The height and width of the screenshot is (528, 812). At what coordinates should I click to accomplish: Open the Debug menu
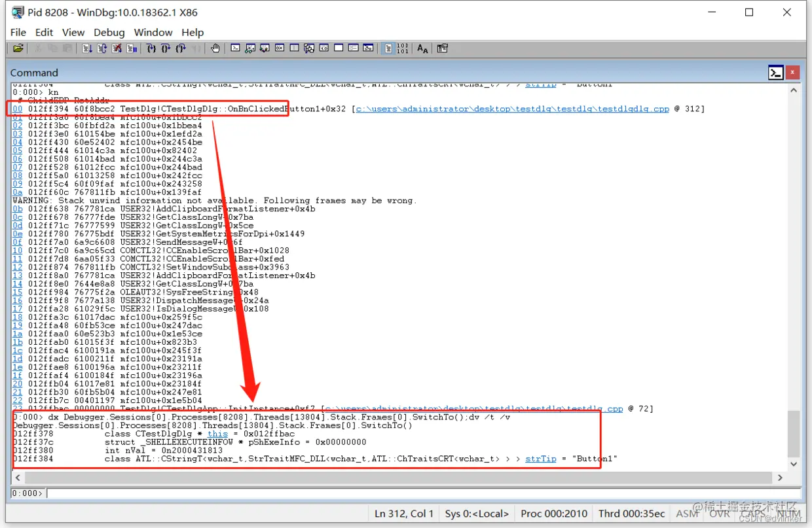click(x=109, y=32)
